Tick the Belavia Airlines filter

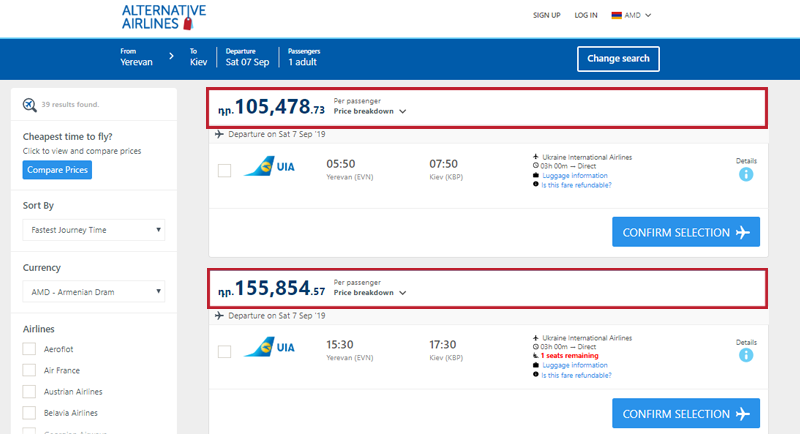29,413
